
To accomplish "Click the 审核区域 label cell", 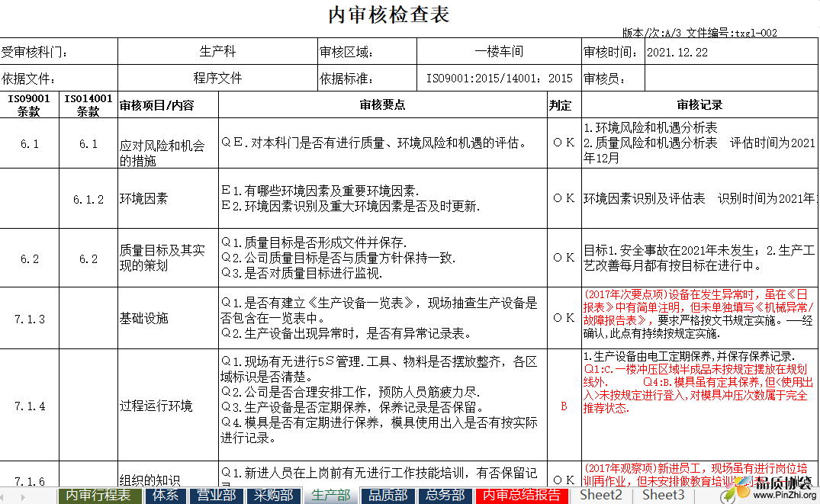I will click(x=367, y=52).
